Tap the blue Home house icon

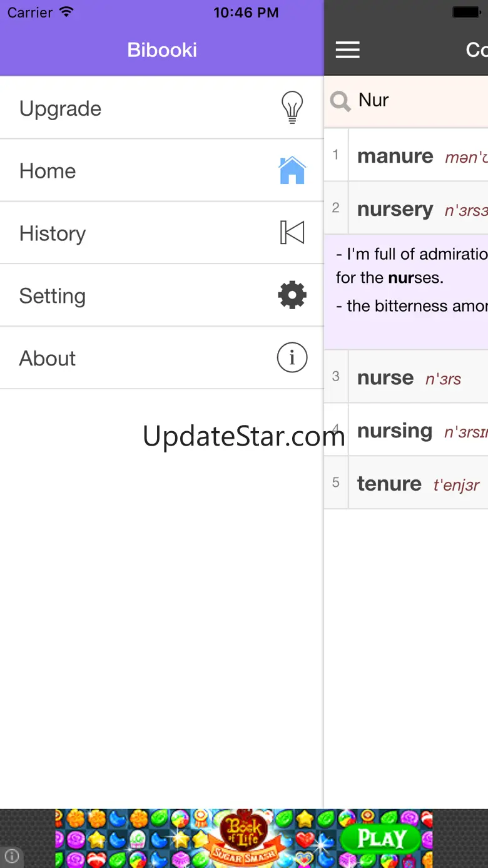(292, 170)
